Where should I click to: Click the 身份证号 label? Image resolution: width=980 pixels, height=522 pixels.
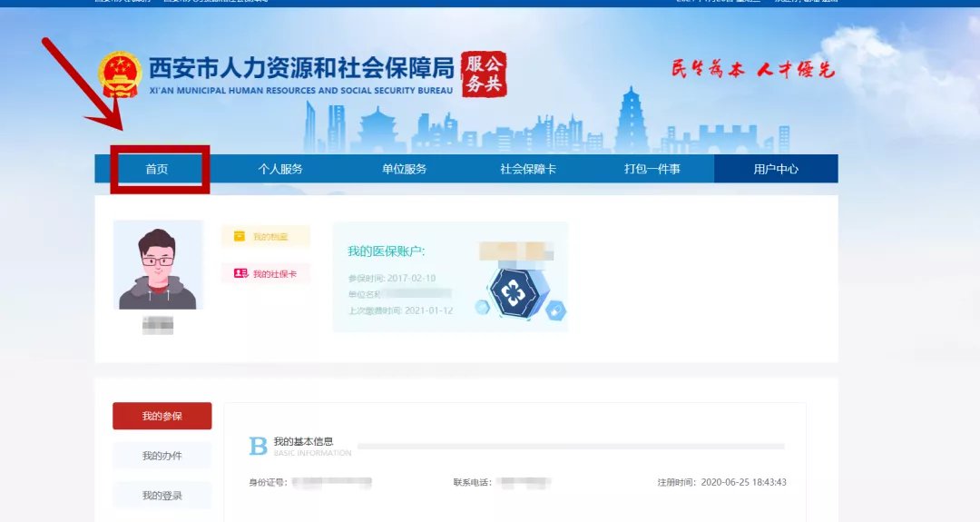(268, 482)
